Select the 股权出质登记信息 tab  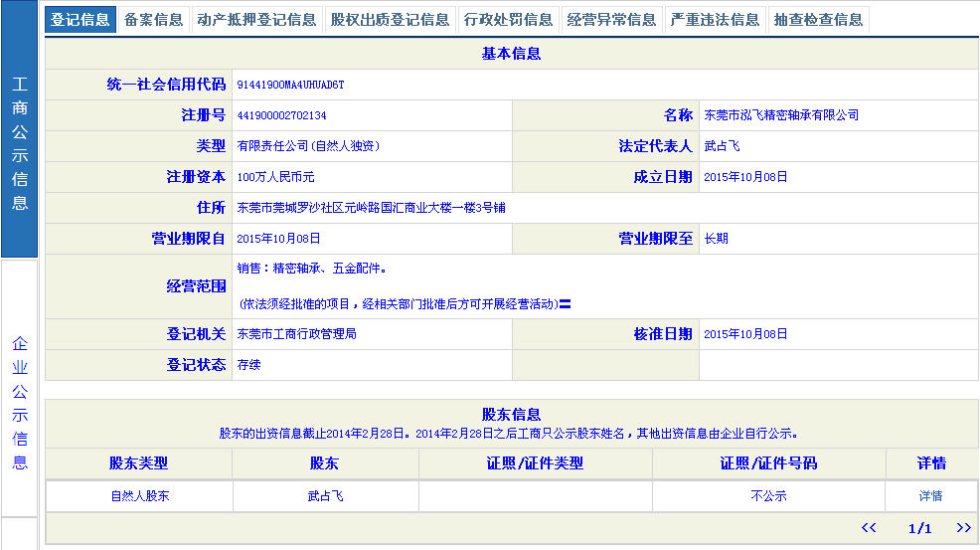pos(390,20)
